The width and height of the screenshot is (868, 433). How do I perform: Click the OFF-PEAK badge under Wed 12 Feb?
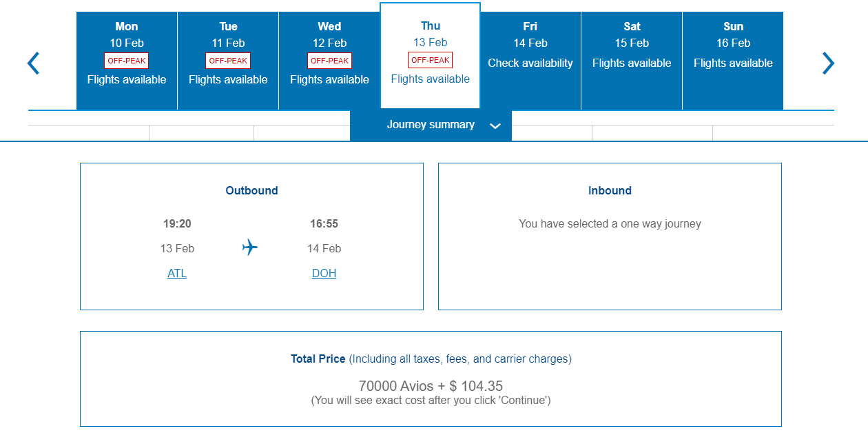(x=329, y=60)
